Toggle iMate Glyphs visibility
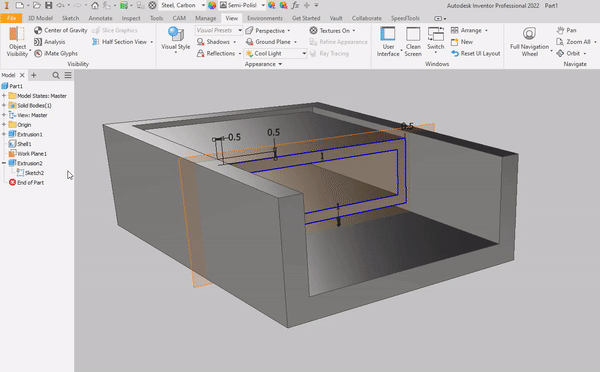600x372 pixels. (x=56, y=53)
